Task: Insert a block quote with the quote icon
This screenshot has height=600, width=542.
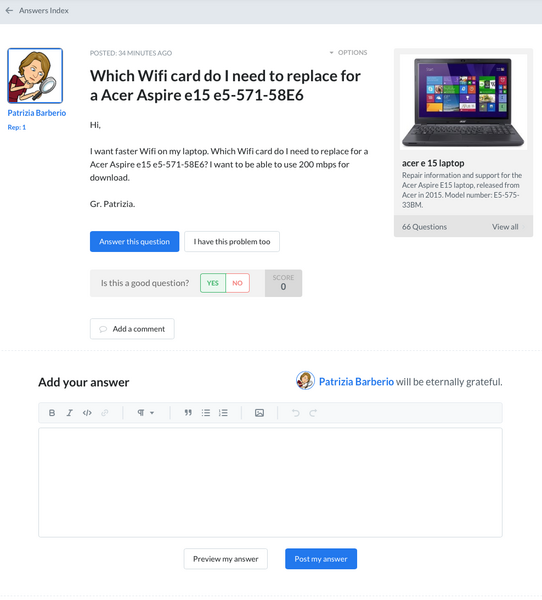Action: (x=188, y=412)
